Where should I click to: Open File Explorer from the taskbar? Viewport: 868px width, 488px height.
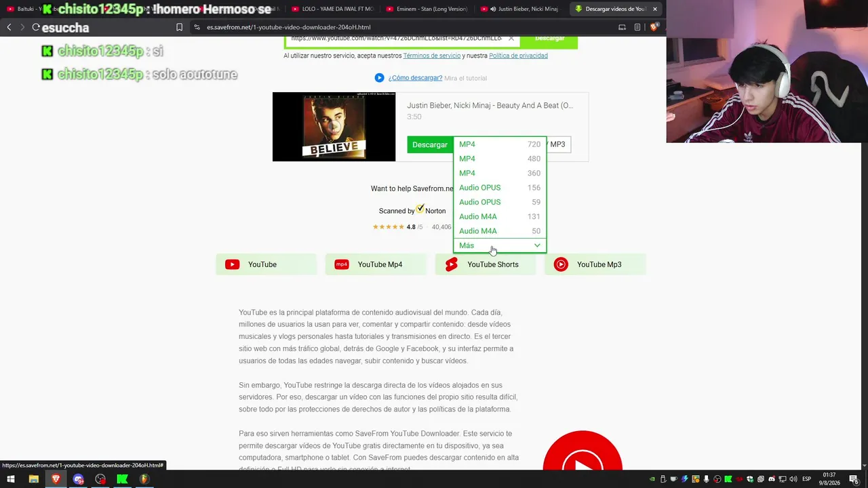tap(33, 479)
